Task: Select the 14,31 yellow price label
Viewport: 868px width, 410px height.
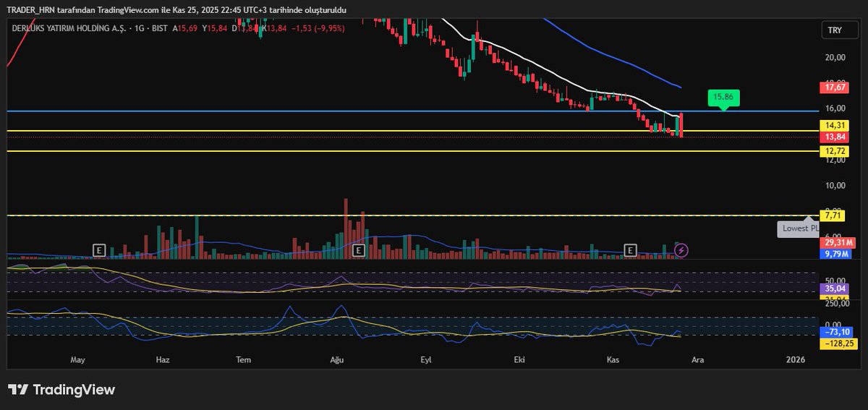Action: pyautogui.click(x=835, y=126)
